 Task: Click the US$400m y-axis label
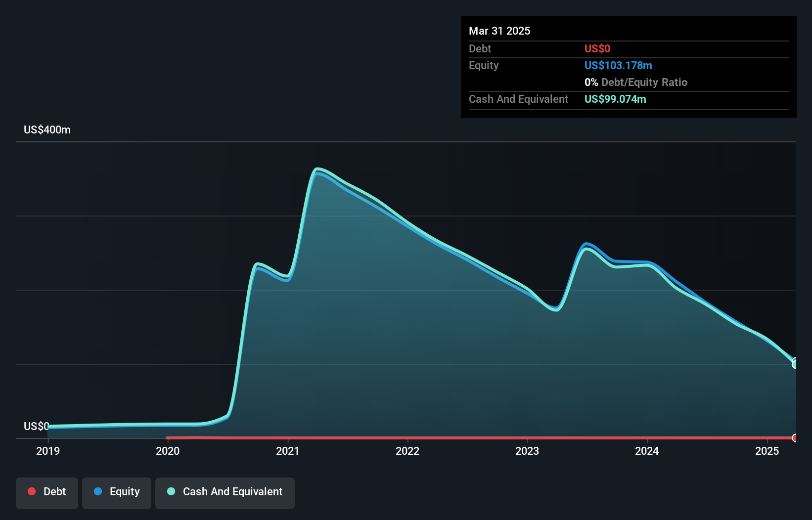coord(47,130)
